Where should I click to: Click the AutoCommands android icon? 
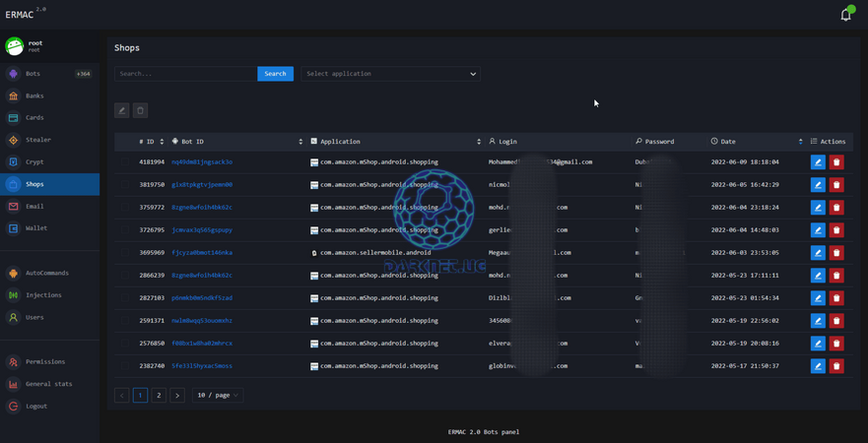pos(13,273)
